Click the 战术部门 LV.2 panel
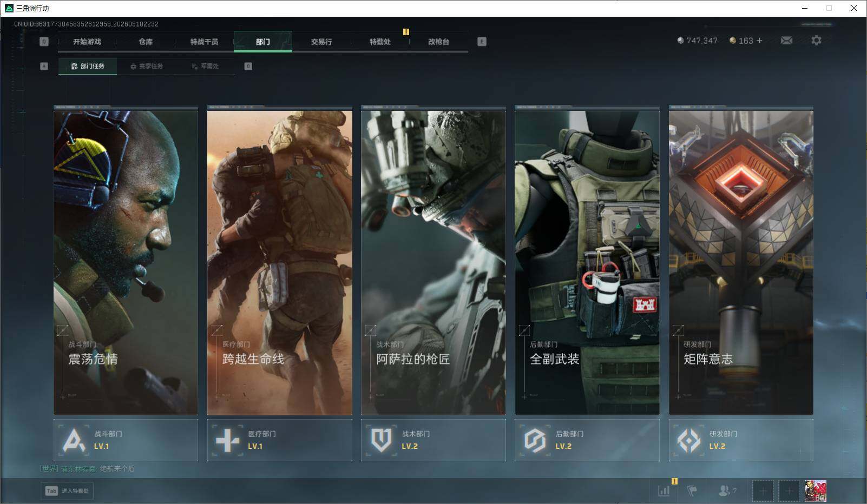Image resolution: width=867 pixels, height=504 pixels. (433, 440)
